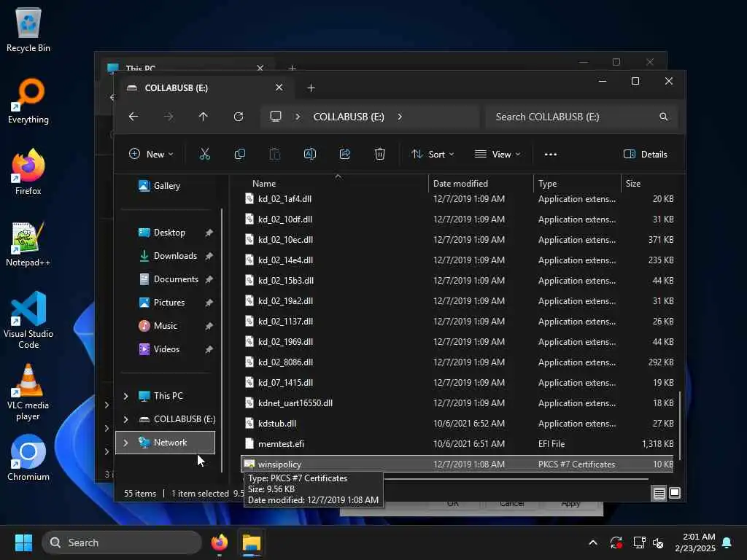Show hidden system tray icons
The height and width of the screenshot is (560, 747).
(x=593, y=542)
